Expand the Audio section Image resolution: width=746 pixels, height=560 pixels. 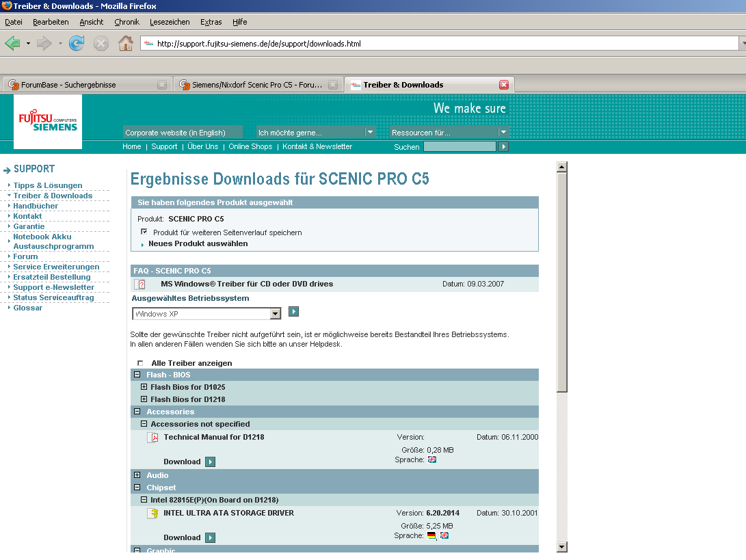pyautogui.click(x=137, y=475)
